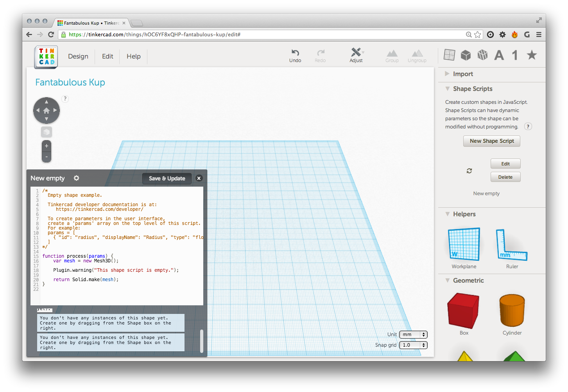Zoom out with the minus button
The height and width of the screenshot is (392, 568).
47,157
